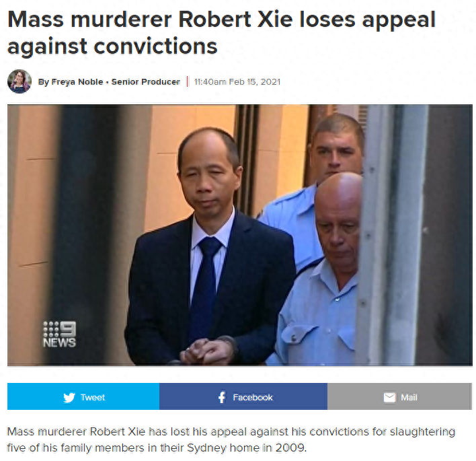Send article through Mail button
The height and width of the screenshot is (461, 476).
click(x=399, y=396)
